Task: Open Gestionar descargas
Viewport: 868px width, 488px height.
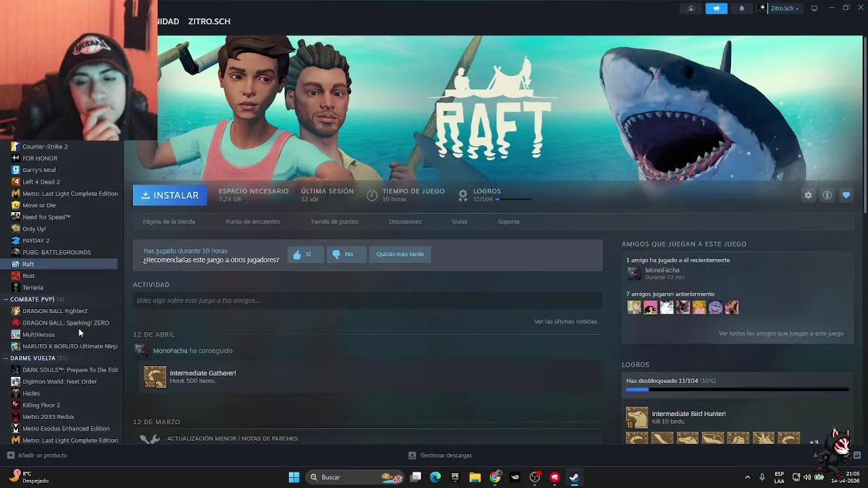Action: tap(440, 455)
